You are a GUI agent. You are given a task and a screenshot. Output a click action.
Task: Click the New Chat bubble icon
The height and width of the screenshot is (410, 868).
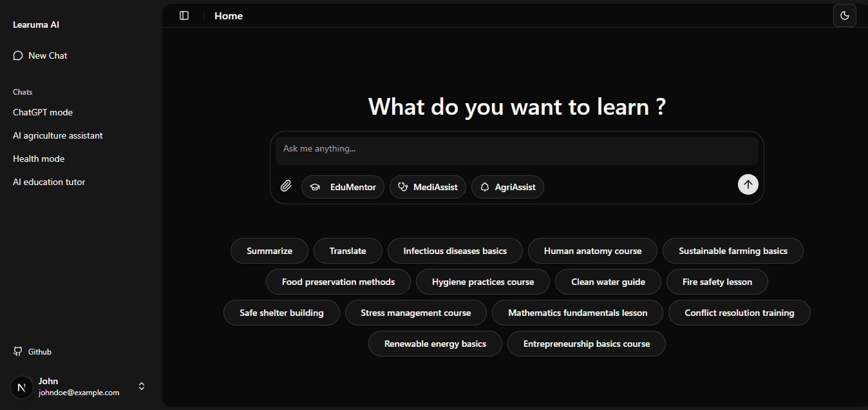pos(18,55)
